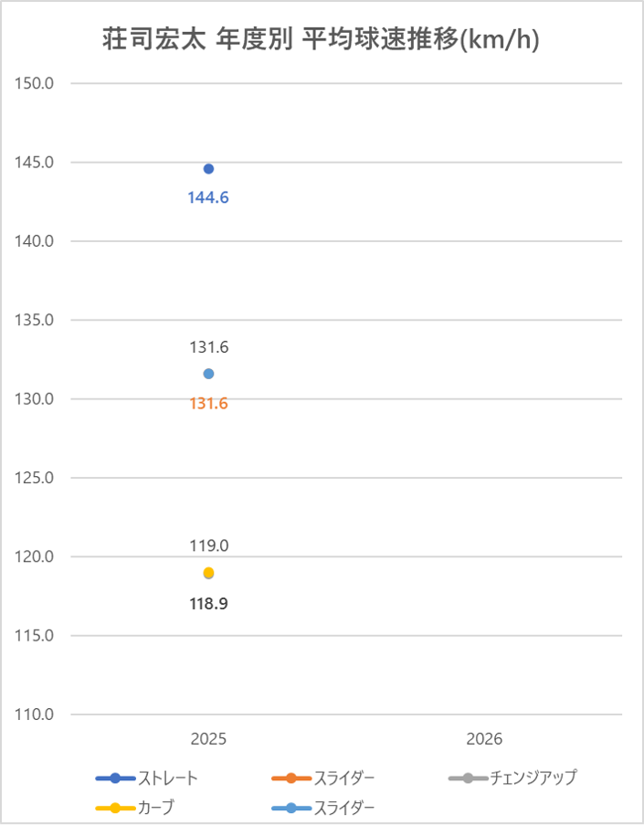Click the 110.0 vertical axis label
644x825 pixels.
34,714
